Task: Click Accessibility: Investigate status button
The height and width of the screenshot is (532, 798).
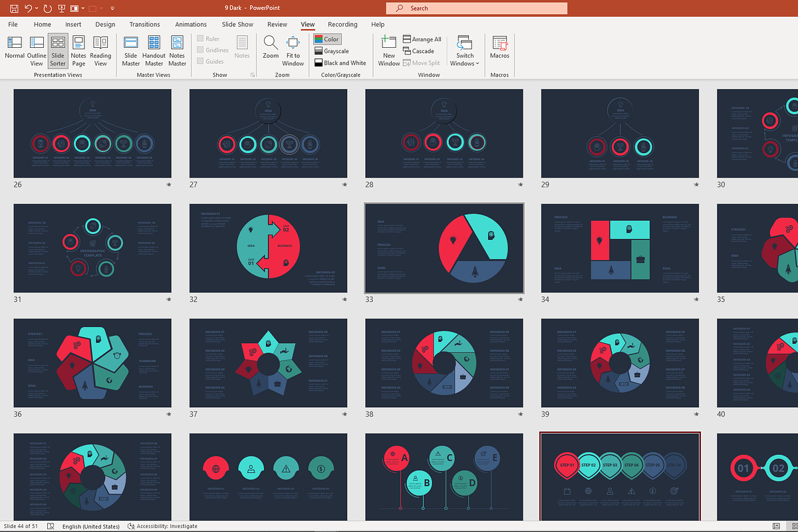Action: coord(162,526)
